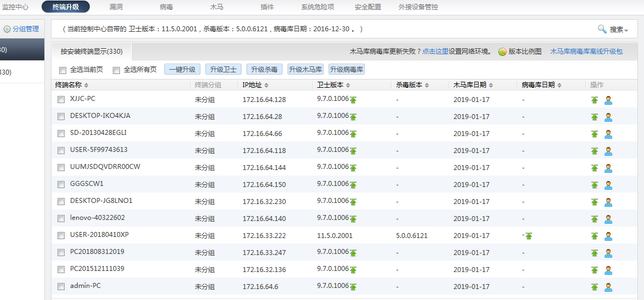Click green arrow beside GGGSCW1's guard version
The image size is (644, 300).
click(x=353, y=185)
